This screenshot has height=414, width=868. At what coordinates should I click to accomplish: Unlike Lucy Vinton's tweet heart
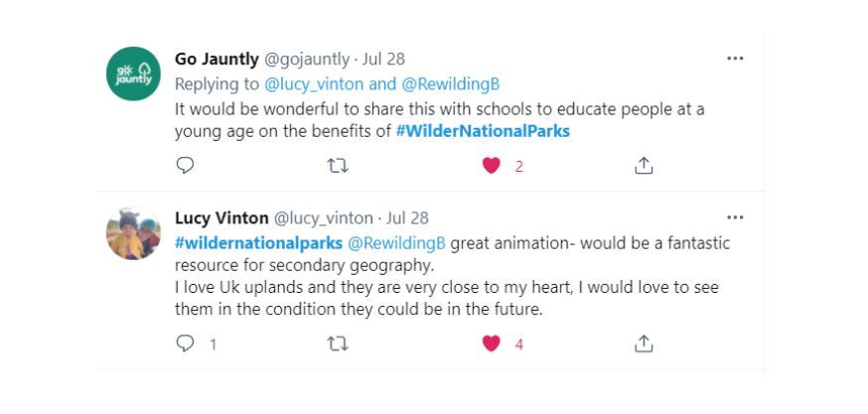(x=491, y=345)
